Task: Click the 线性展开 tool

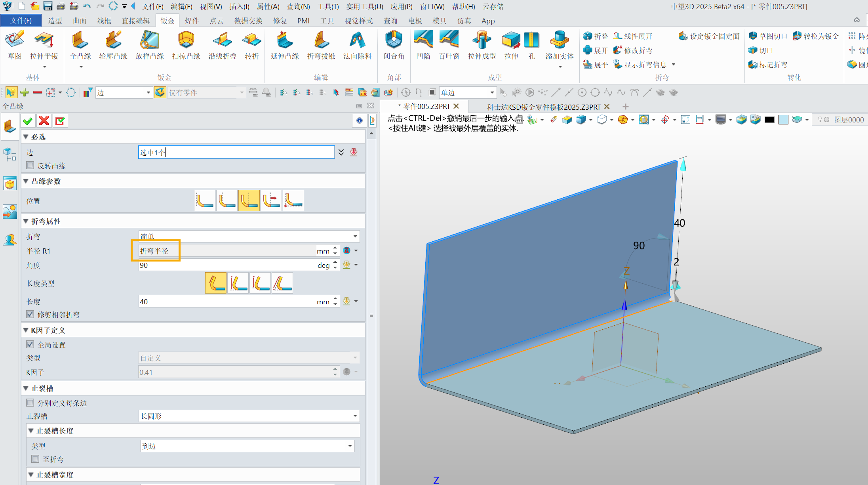Action: pyautogui.click(x=633, y=36)
